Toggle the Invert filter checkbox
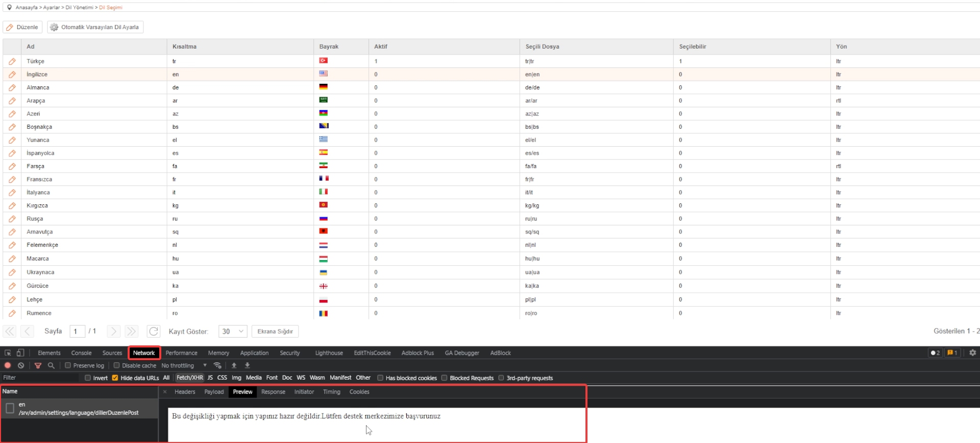 88,378
